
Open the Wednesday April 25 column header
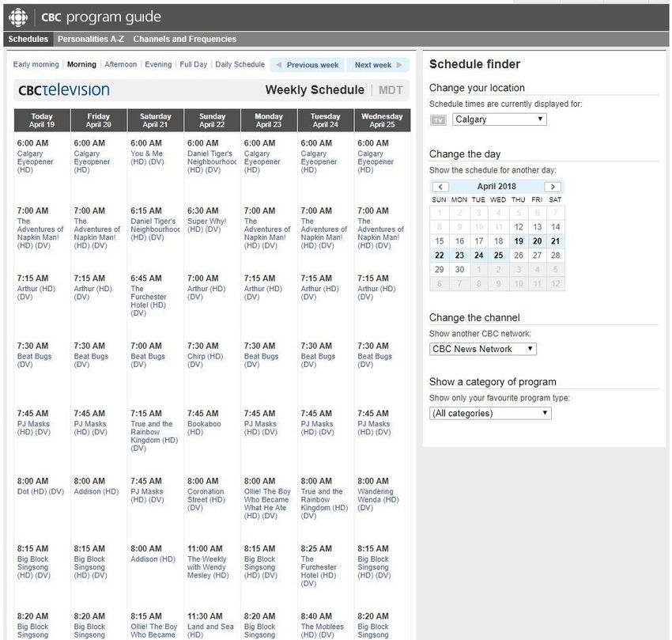(x=383, y=120)
